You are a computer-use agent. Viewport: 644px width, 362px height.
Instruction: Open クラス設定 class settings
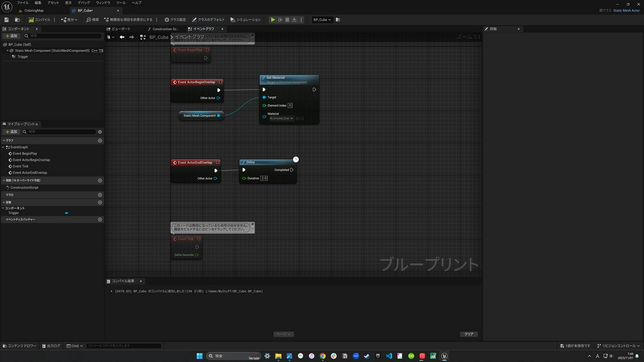tap(175, 20)
